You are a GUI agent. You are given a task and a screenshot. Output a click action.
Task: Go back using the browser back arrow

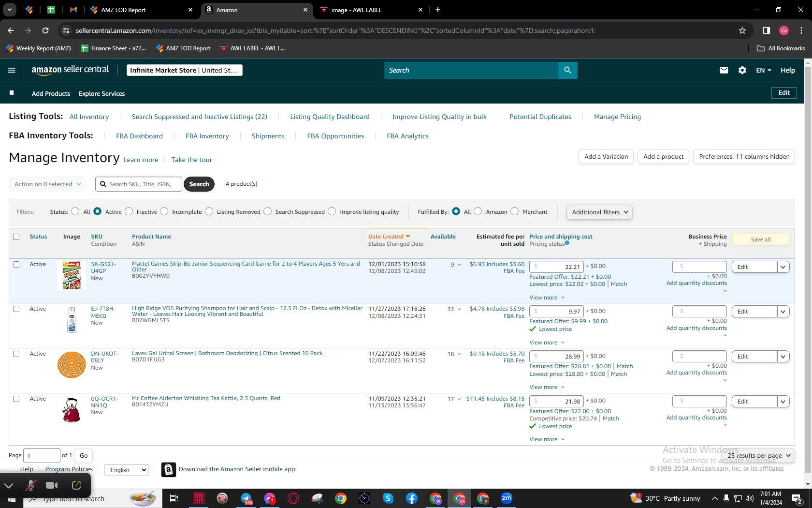point(11,30)
